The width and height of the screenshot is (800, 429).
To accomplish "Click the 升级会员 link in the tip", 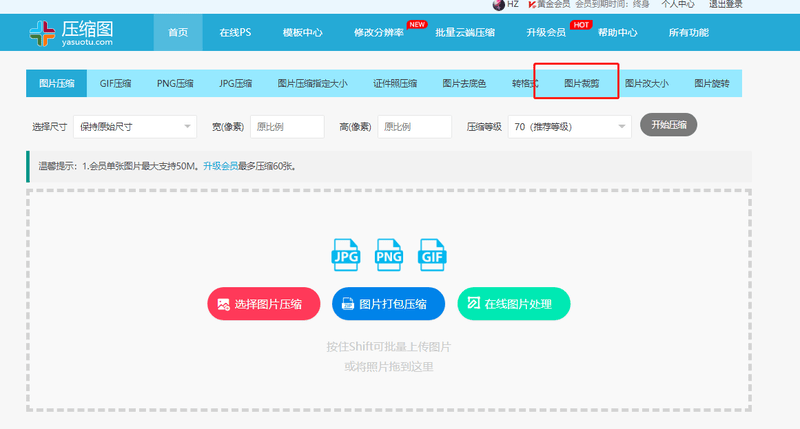I will coord(221,166).
